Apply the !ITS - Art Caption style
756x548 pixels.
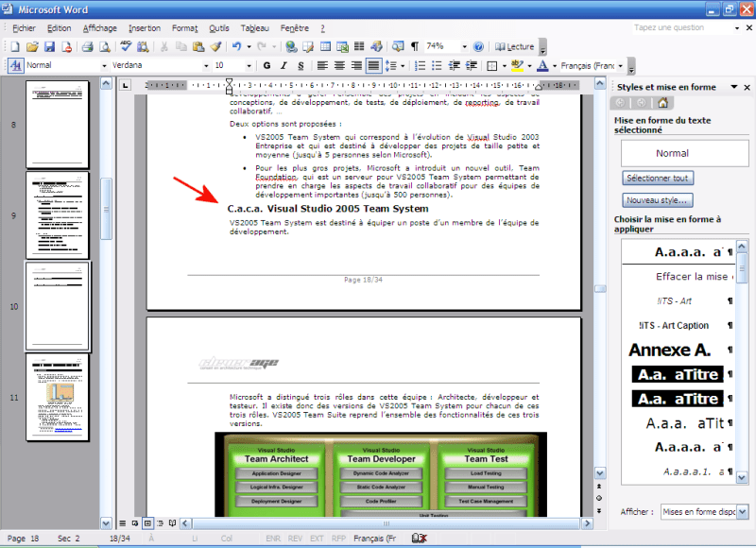pos(678,325)
